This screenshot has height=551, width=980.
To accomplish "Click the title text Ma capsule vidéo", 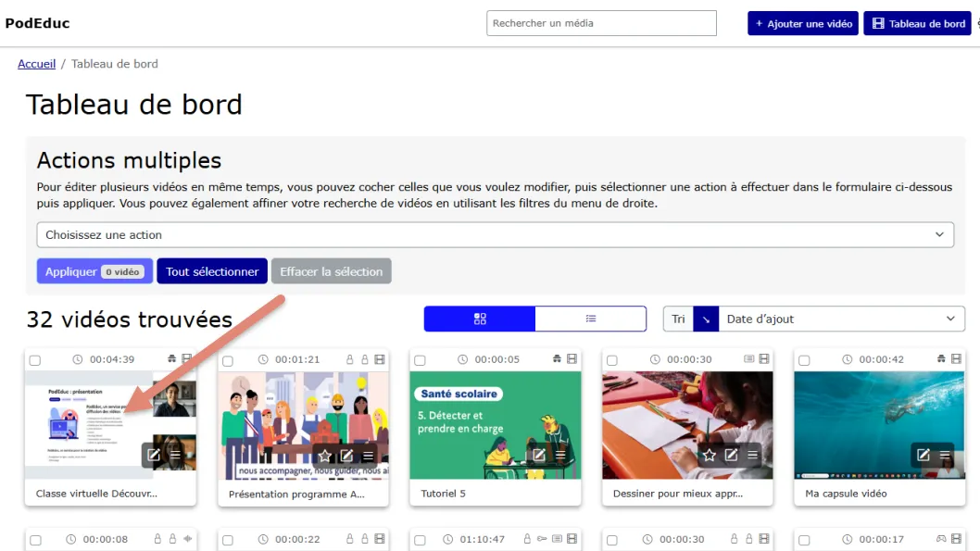I will [846, 494].
